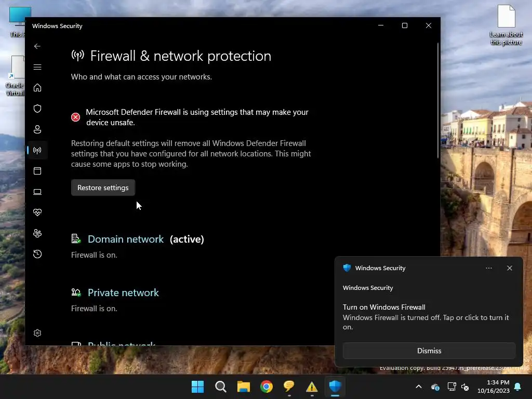Open Settings gear in Windows Security sidebar

[x=37, y=333]
